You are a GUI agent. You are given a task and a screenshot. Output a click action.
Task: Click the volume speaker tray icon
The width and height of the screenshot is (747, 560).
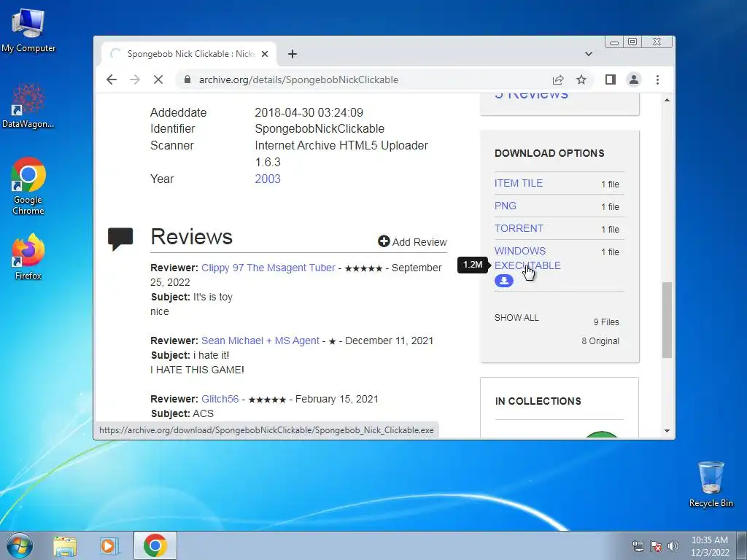point(673,546)
